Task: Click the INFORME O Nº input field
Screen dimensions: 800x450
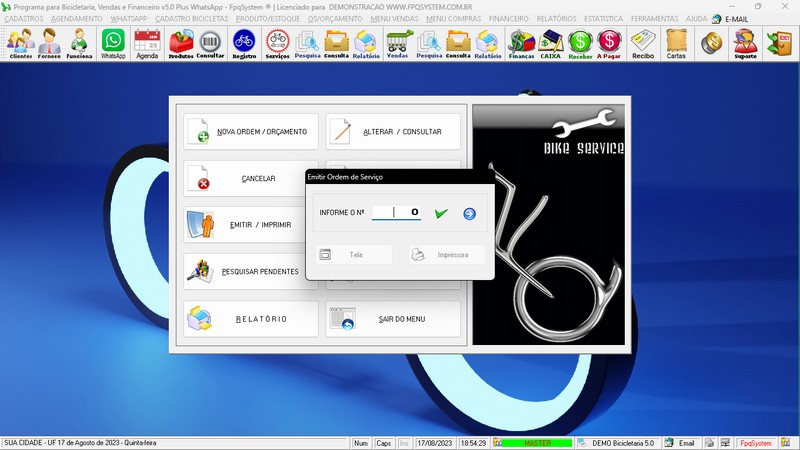Action: tap(396, 212)
